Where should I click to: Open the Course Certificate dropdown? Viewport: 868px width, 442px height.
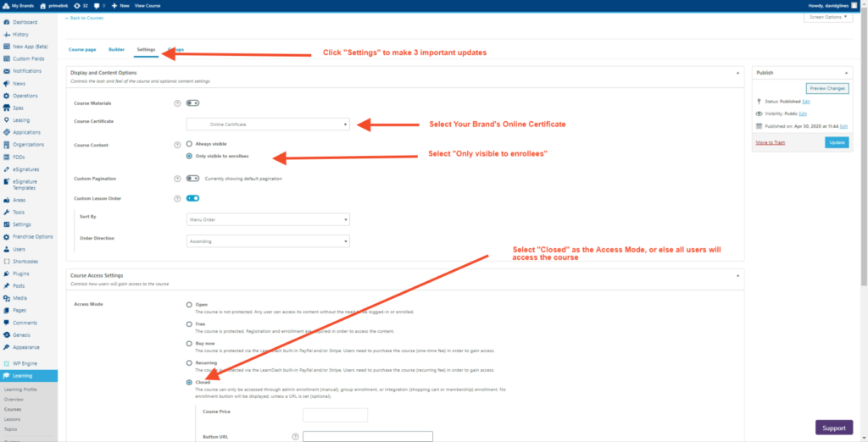[268, 124]
